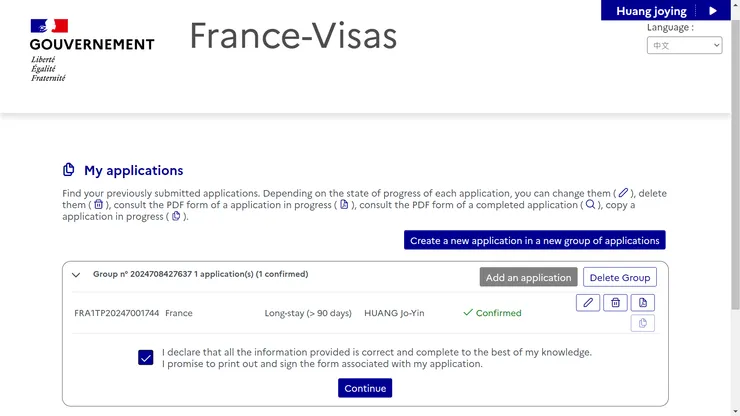Click applicant name HUANG Jo-Yin
This screenshot has height=416, width=740.
point(394,313)
